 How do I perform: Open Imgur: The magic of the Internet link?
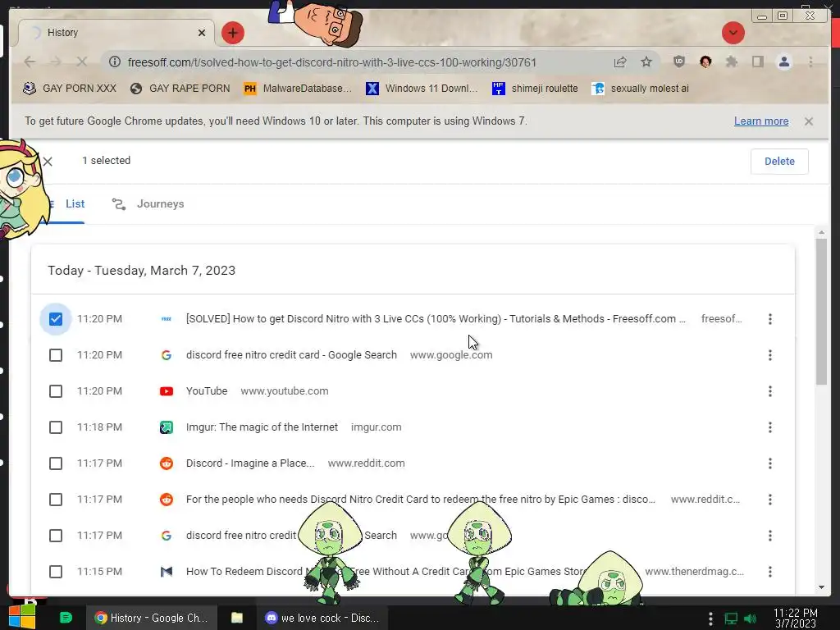262,427
